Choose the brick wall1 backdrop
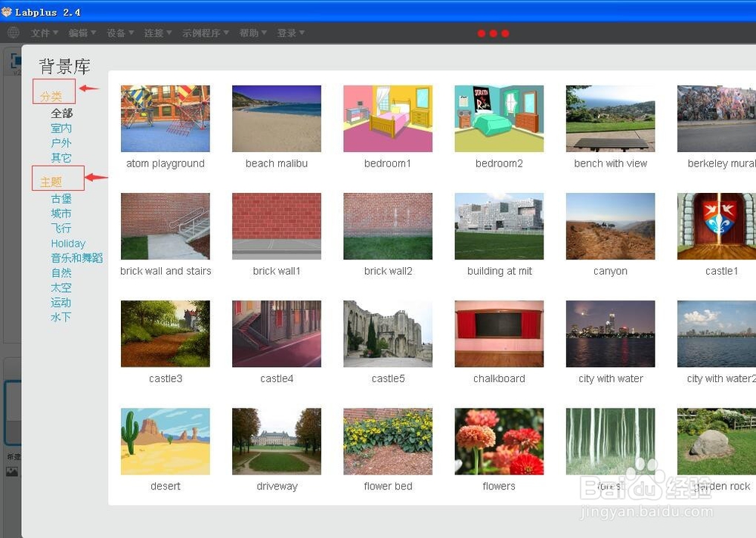This screenshot has height=538, width=756. click(x=277, y=226)
